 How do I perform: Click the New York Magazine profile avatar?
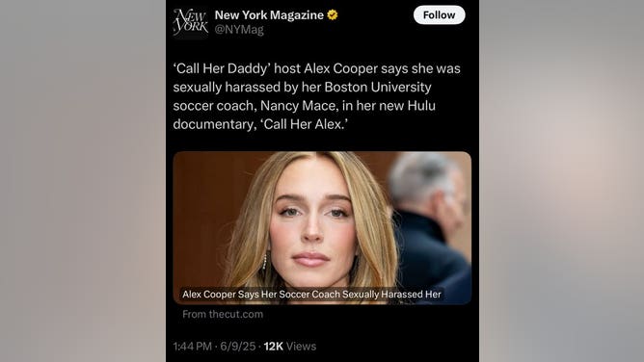[x=191, y=22]
